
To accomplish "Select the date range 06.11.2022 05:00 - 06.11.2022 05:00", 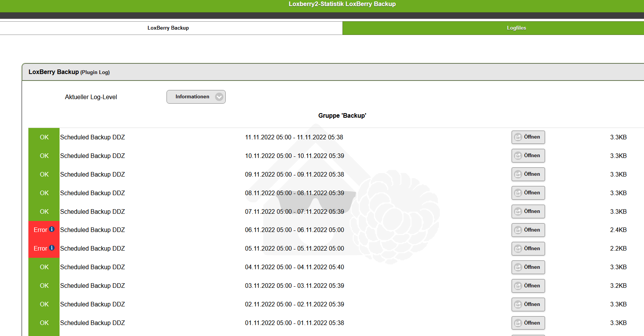I will pos(295,230).
